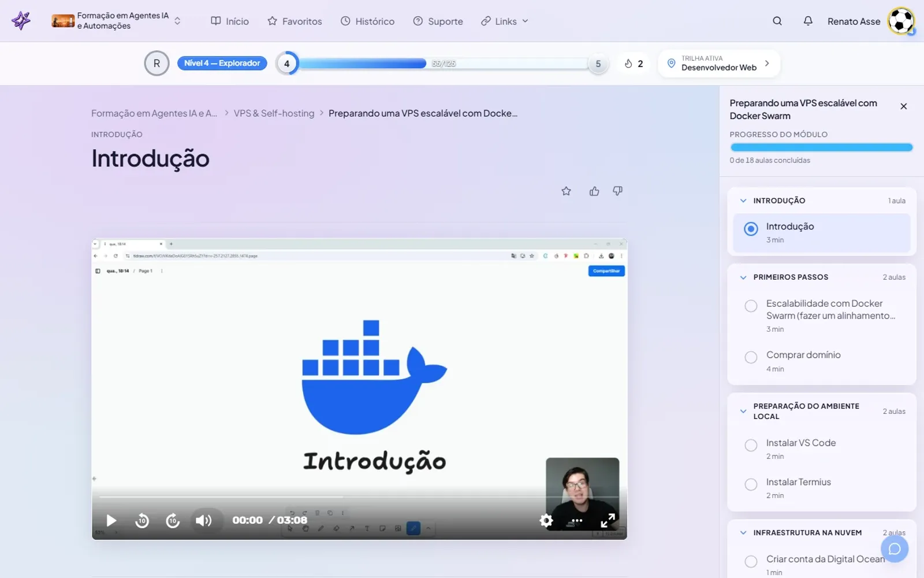Click the XP progress bar
The image size is (924, 578).
(x=444, y=64)
